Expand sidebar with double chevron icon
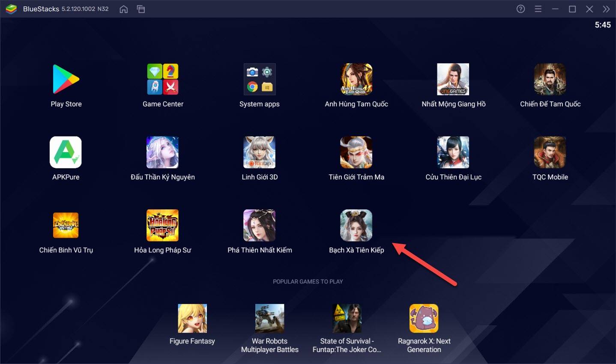The image size is (616, 364). click(606, 9)
